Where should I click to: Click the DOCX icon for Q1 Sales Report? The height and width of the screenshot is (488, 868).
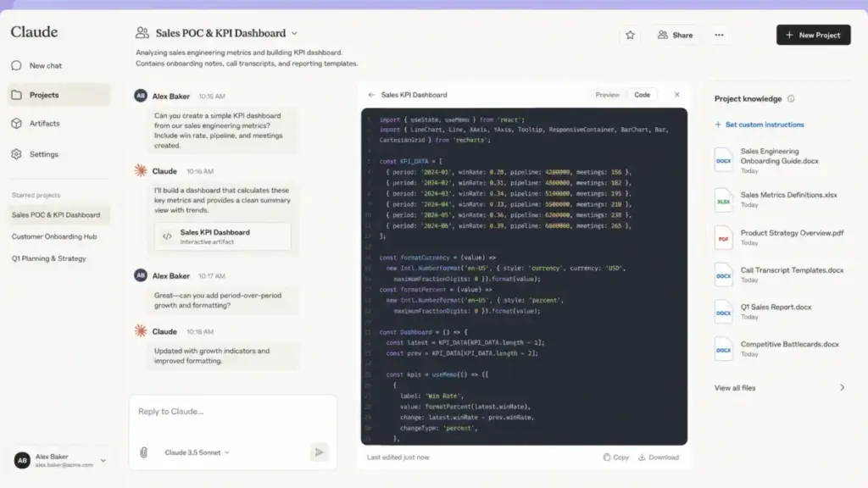coord(724,313)
